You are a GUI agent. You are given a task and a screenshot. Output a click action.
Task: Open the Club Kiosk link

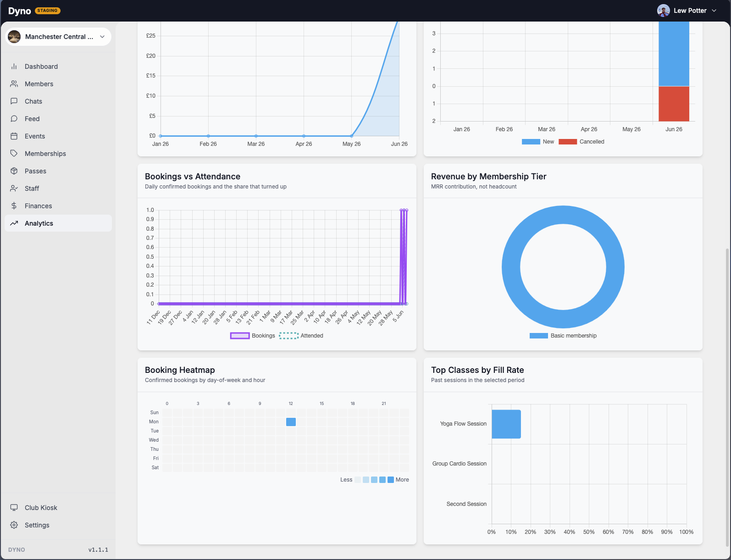click(58, 508)
